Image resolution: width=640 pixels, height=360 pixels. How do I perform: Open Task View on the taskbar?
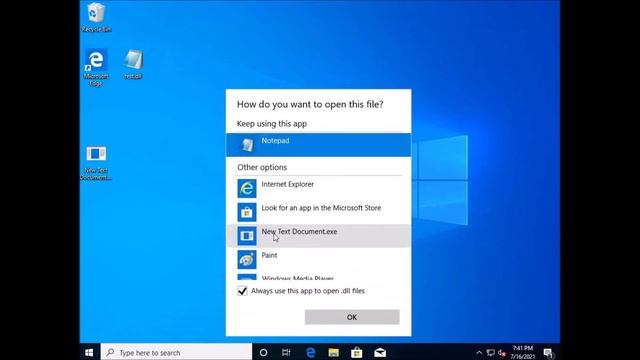point(286,352)
